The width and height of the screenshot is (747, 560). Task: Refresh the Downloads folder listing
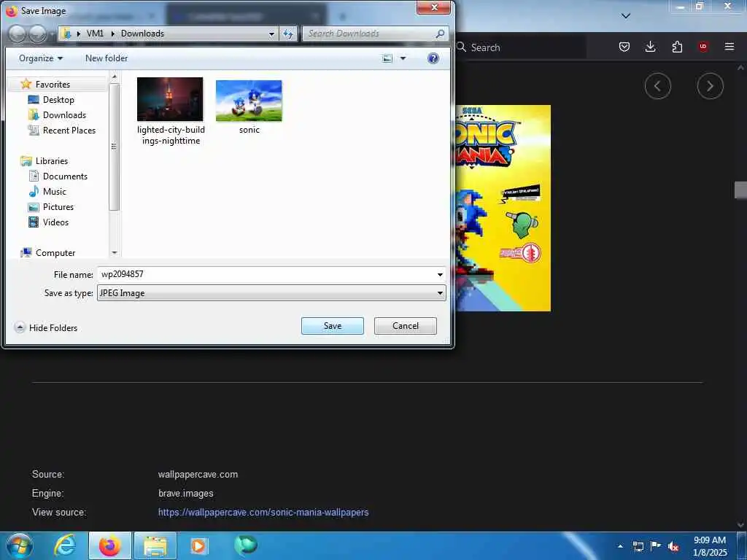click(x=287, y=34)
